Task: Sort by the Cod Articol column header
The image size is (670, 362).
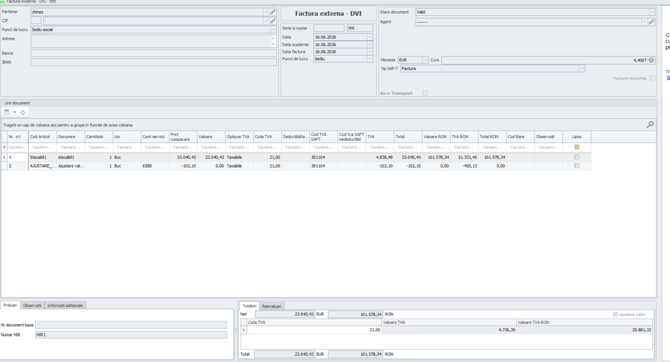Action: tap(42, 137)
